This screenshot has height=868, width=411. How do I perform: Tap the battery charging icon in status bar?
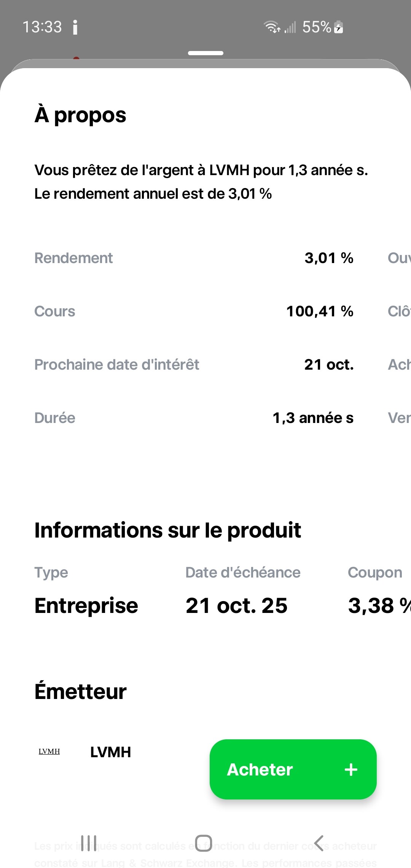(338, 27)
